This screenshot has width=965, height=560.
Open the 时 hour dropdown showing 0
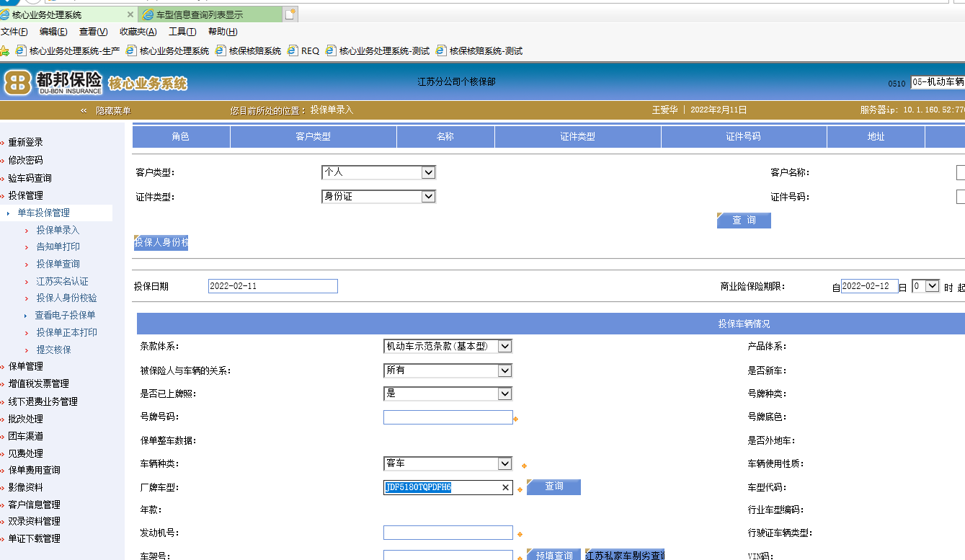point(925,285)
